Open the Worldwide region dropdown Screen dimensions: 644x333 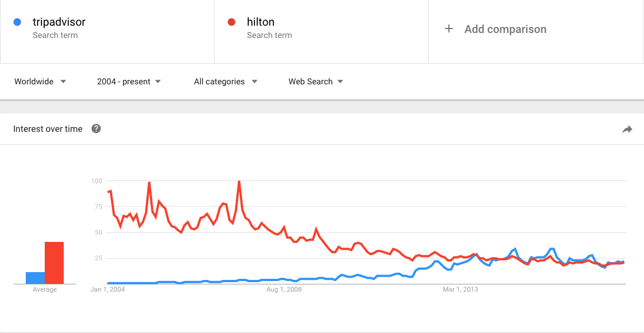(x=40, y=82)
